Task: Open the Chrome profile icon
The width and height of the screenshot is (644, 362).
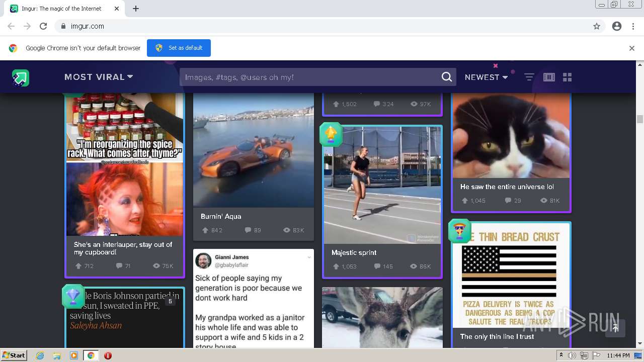Action: [x=617, y=26]
